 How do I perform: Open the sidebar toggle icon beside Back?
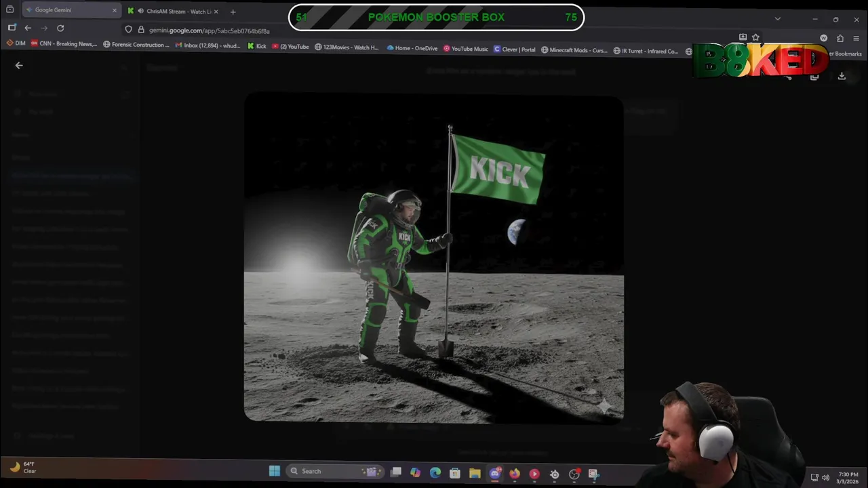pos(12,28)
